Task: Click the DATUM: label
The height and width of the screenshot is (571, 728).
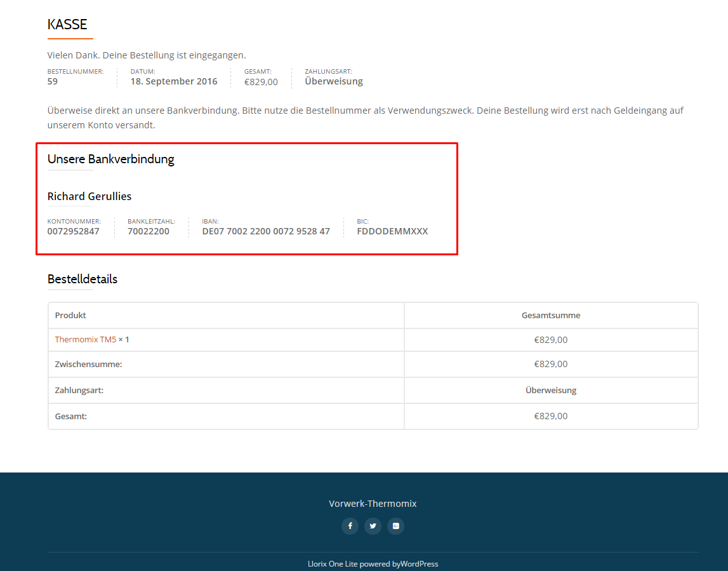Action: click(143, 72)
